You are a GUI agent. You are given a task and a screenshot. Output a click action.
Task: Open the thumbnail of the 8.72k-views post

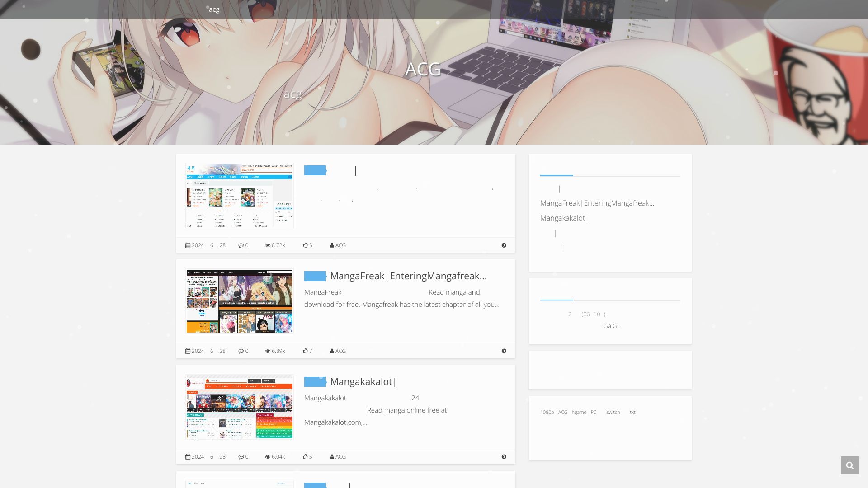(240, 196)
